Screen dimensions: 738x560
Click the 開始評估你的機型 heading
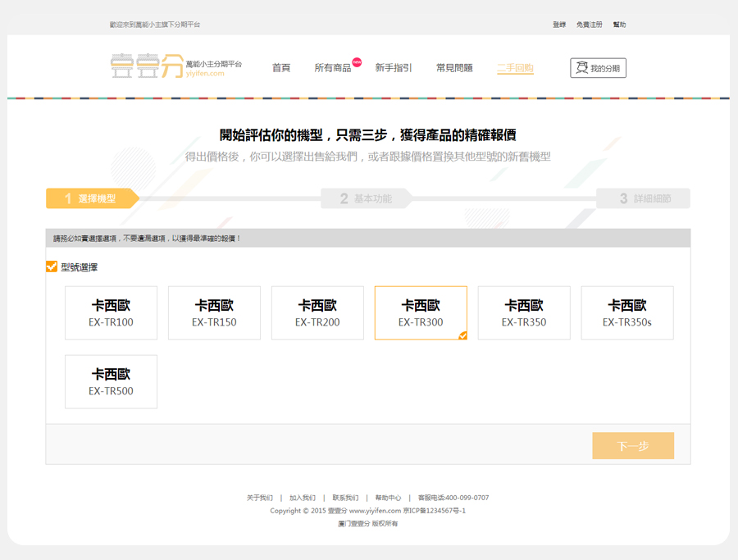[367, 135]
